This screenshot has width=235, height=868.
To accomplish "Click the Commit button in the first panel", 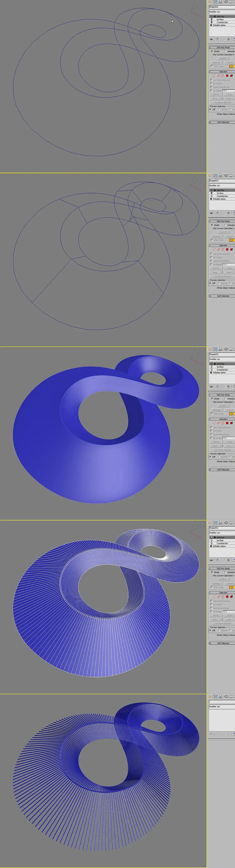I will tap(223, 58).
